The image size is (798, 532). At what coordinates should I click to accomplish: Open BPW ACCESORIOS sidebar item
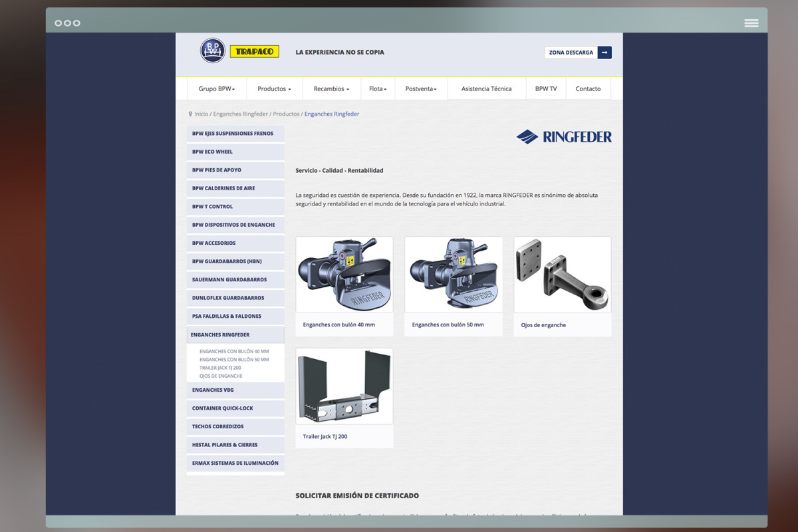(x=235, y=243)
